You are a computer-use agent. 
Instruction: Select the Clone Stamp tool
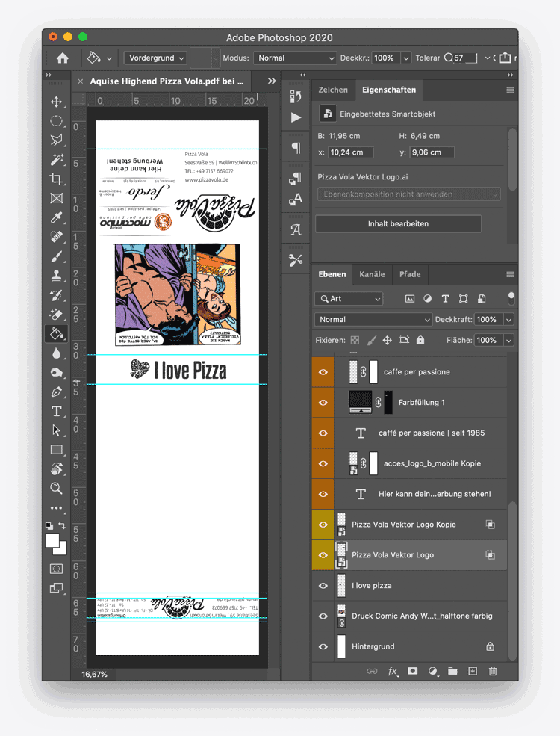click(x=56, y=276)
